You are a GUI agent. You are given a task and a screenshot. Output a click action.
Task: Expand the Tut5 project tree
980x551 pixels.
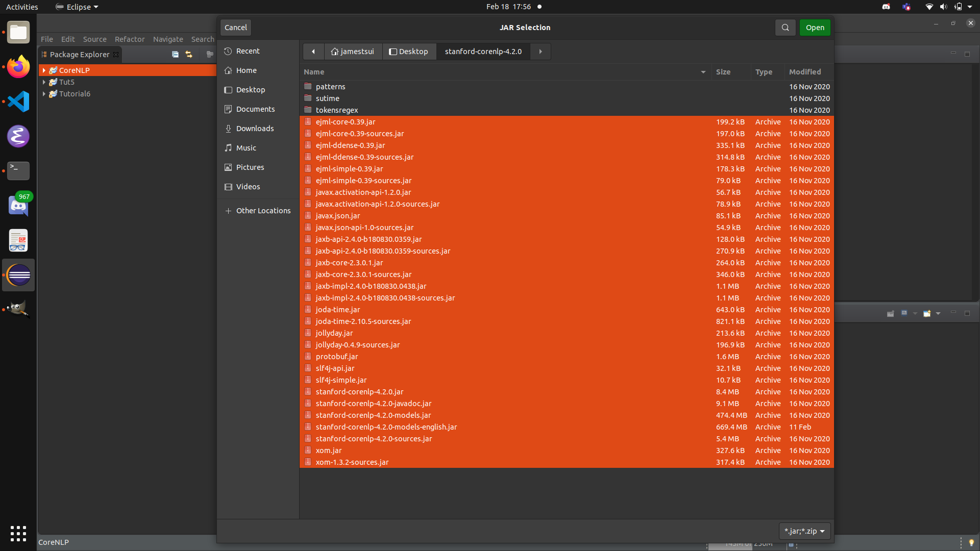[44, 82]
